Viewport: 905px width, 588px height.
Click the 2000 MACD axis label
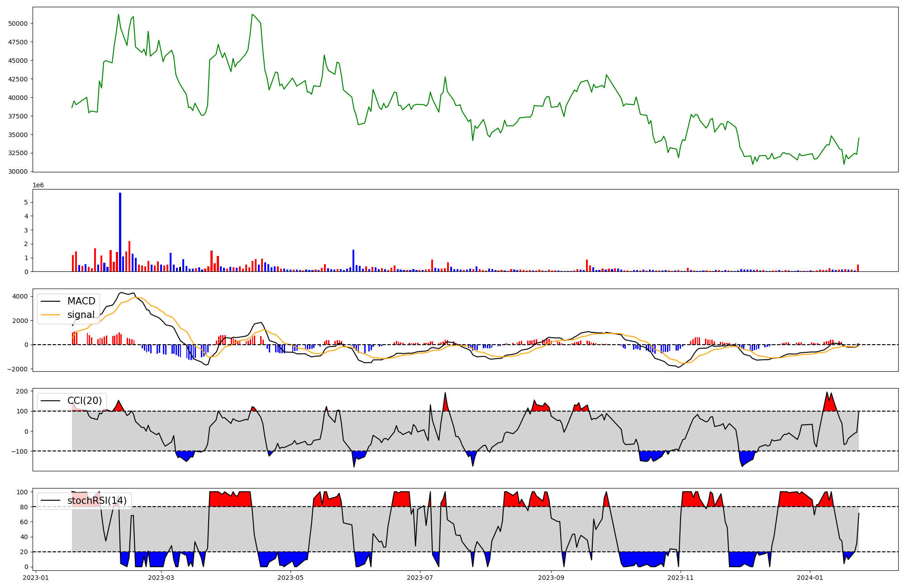pyautogui.click(x=20, y=321)
